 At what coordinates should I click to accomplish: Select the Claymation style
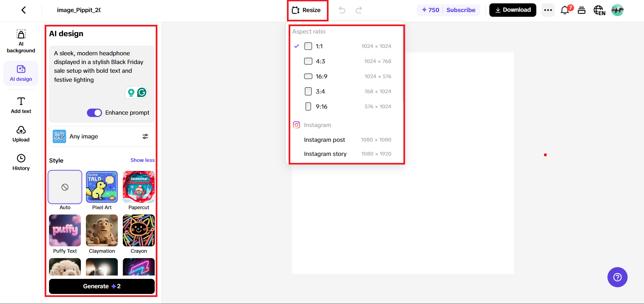[x=102, y=231]
